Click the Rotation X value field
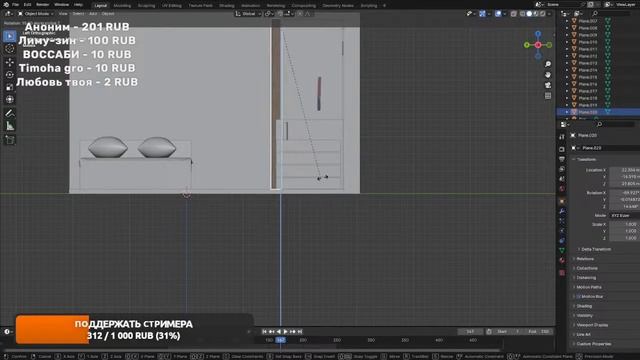This screenshot has height=360, width=640. [x=624, y=193]
